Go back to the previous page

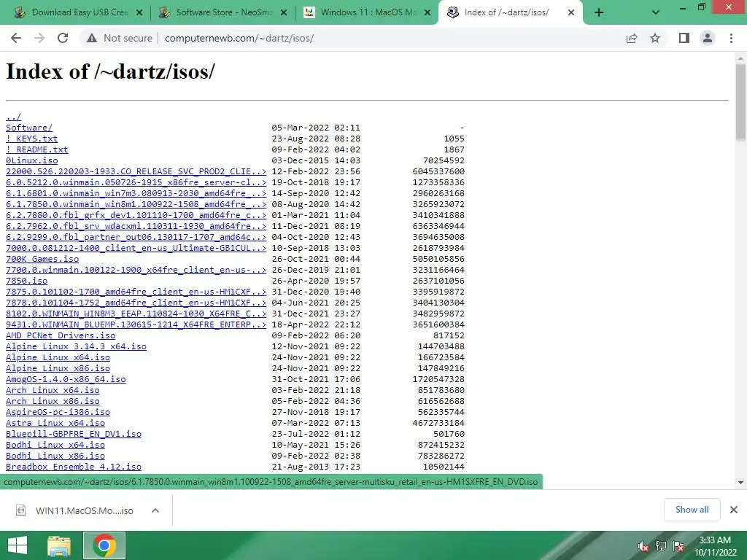tap(16, 38)
